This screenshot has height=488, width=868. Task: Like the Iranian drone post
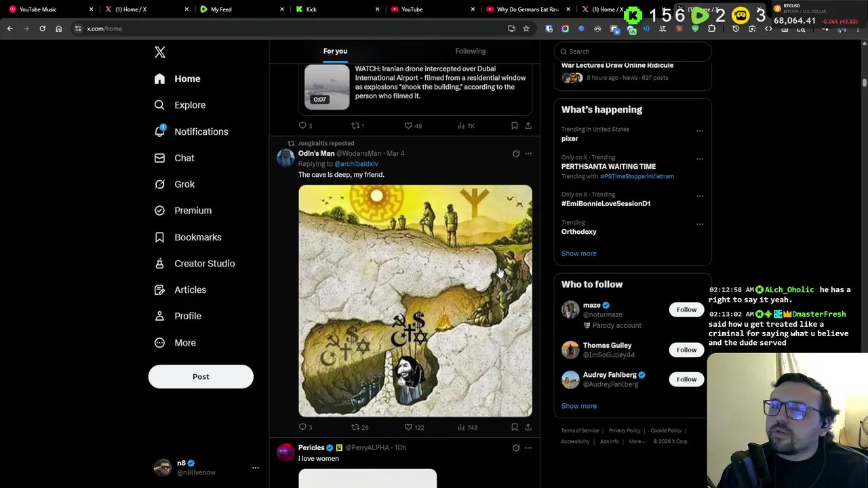click(413, 125)
